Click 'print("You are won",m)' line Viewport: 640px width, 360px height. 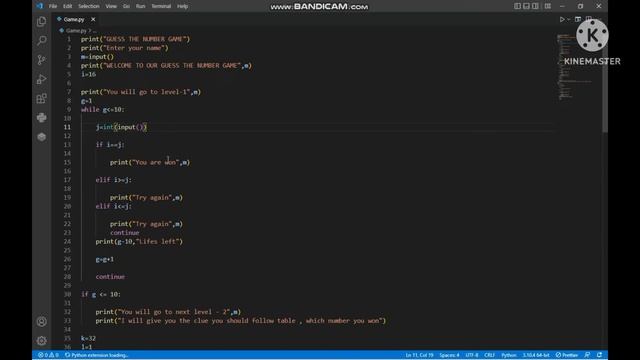(x=150, y=162)
